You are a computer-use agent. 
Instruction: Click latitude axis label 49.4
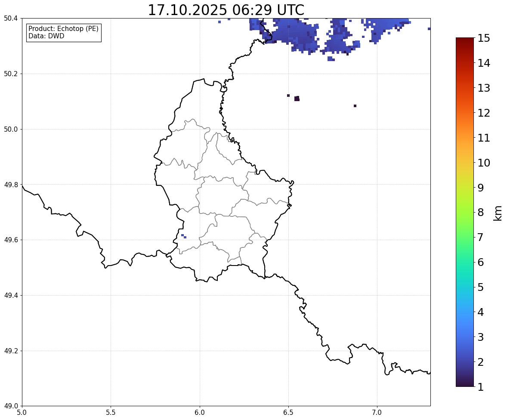tap(11, 296)
